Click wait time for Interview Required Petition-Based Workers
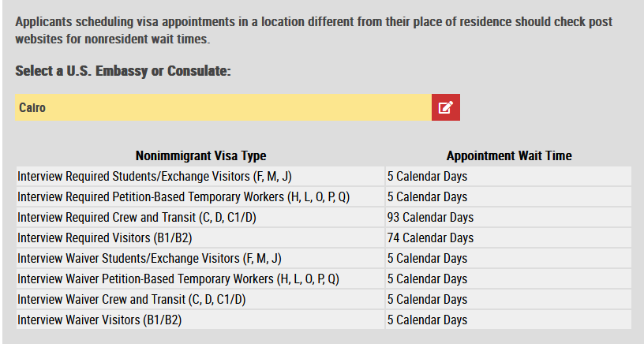The image size is (644, 344). (x=427, y=196)
